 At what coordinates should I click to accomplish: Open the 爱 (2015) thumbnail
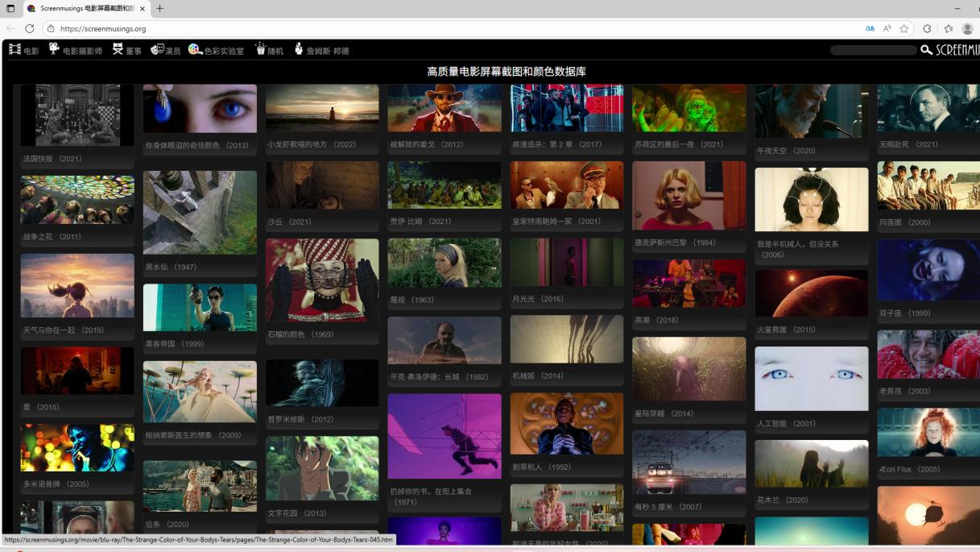[77, 371]
